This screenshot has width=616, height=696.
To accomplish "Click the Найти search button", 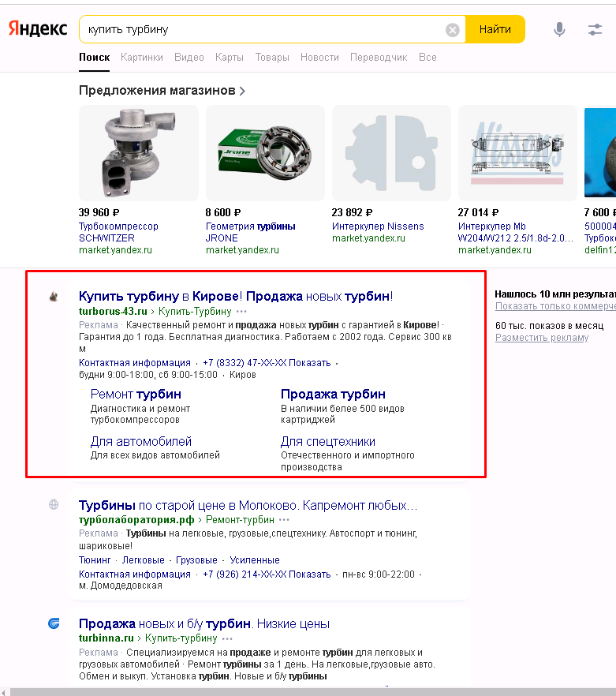I will coord(495,29).
